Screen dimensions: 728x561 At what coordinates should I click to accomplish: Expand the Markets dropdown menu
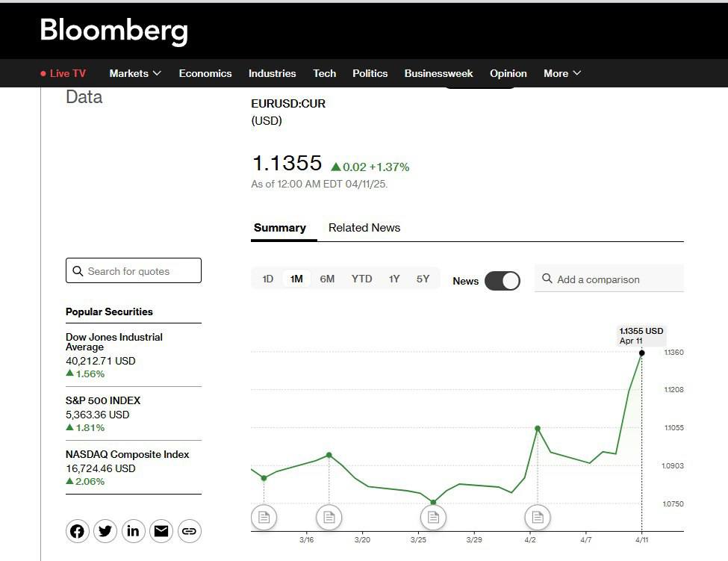pyautogui.click(x=134, y=73)
